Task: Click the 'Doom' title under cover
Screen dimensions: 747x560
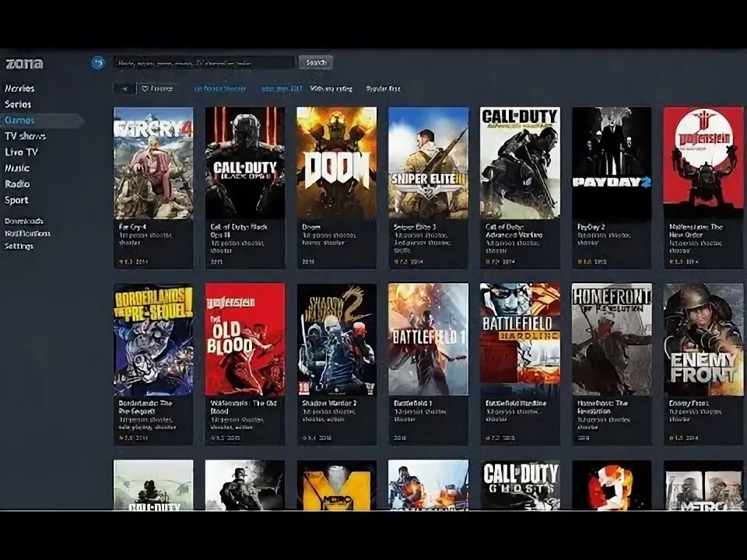Action: point(311,227)
